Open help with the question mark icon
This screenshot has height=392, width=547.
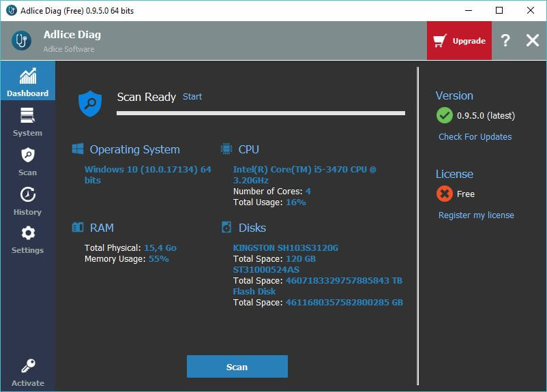(x=505, y=41)
